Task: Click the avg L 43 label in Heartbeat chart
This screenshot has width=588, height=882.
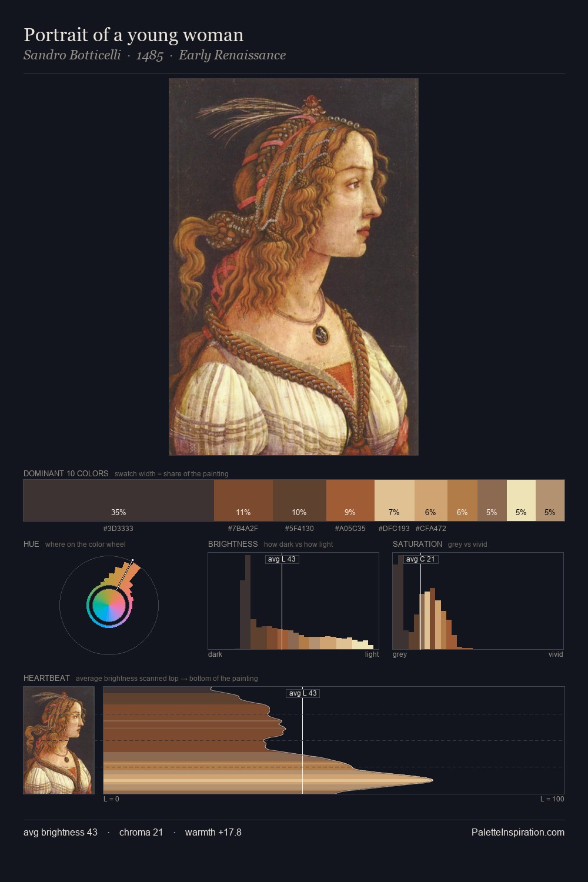Action: [303, 693]
